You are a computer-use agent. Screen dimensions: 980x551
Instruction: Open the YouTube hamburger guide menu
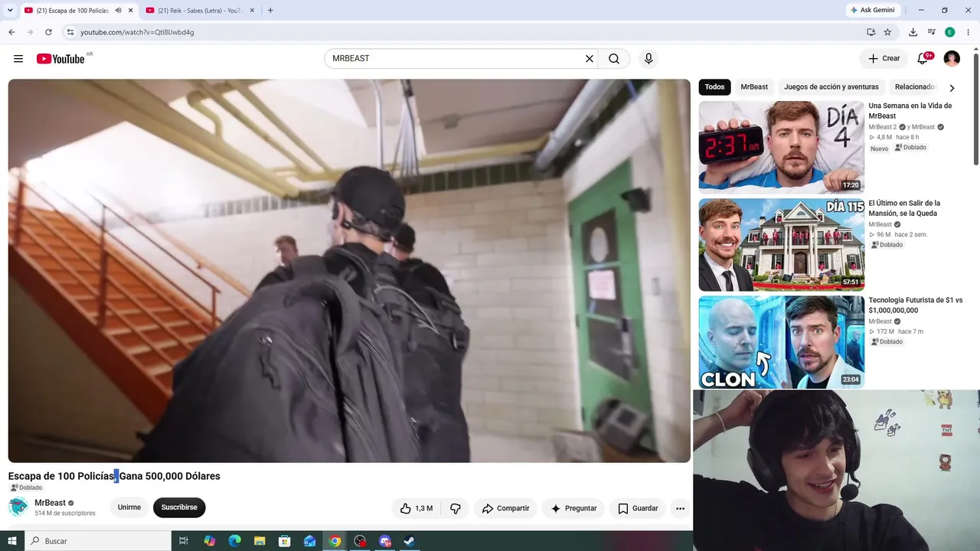[18, 59]
